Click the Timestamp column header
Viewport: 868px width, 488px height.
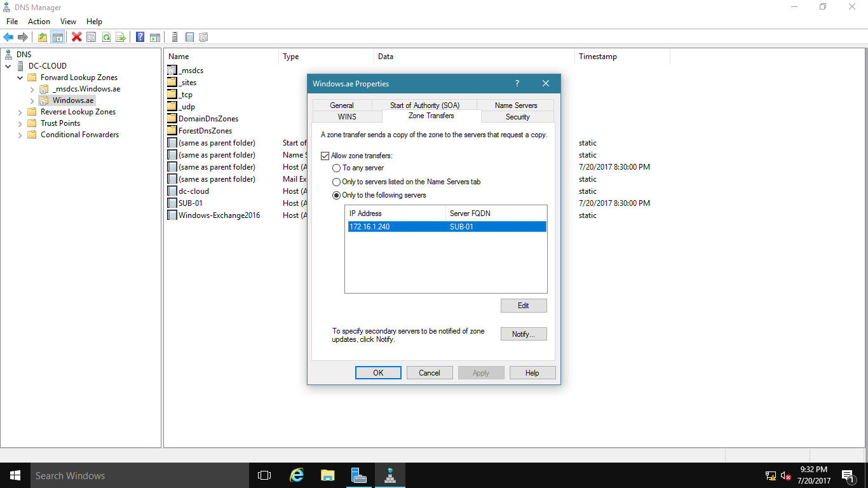coord(622,57)
